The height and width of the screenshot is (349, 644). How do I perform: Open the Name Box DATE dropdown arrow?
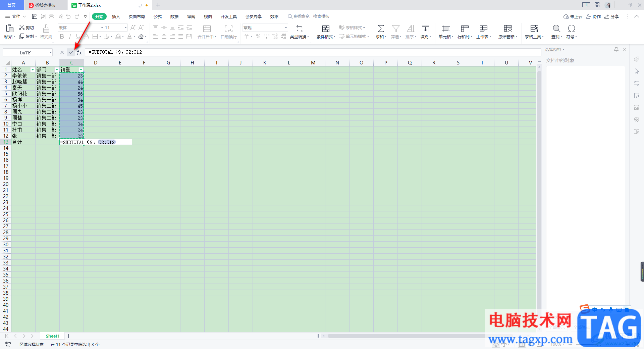pyautogui.click(x=51, y=52)
